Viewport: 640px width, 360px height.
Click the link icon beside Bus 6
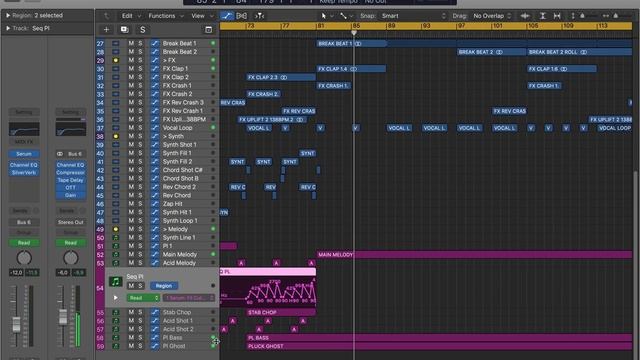pyautogui.click(x=60, y=154)
